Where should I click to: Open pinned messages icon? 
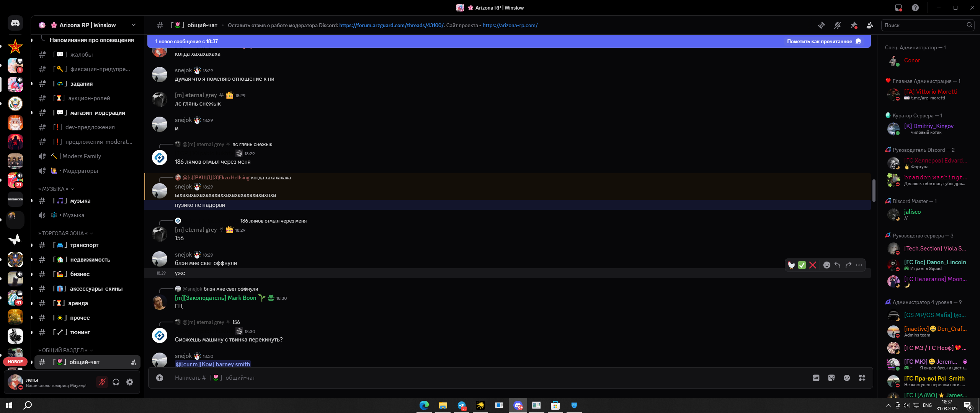(854, 25)
